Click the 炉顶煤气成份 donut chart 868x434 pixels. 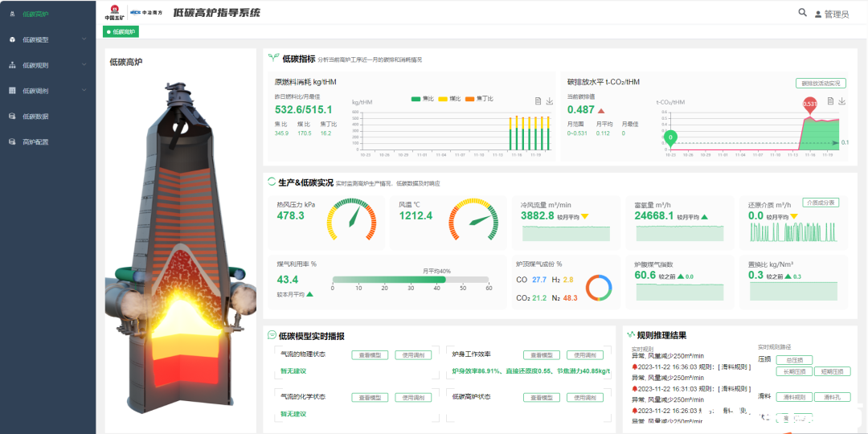point(599,287)
